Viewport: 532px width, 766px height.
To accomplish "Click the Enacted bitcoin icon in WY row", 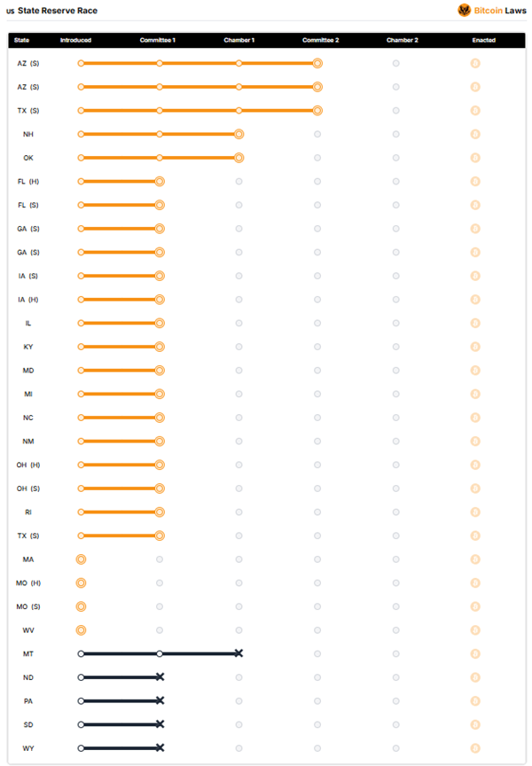I will coord(475,748).
